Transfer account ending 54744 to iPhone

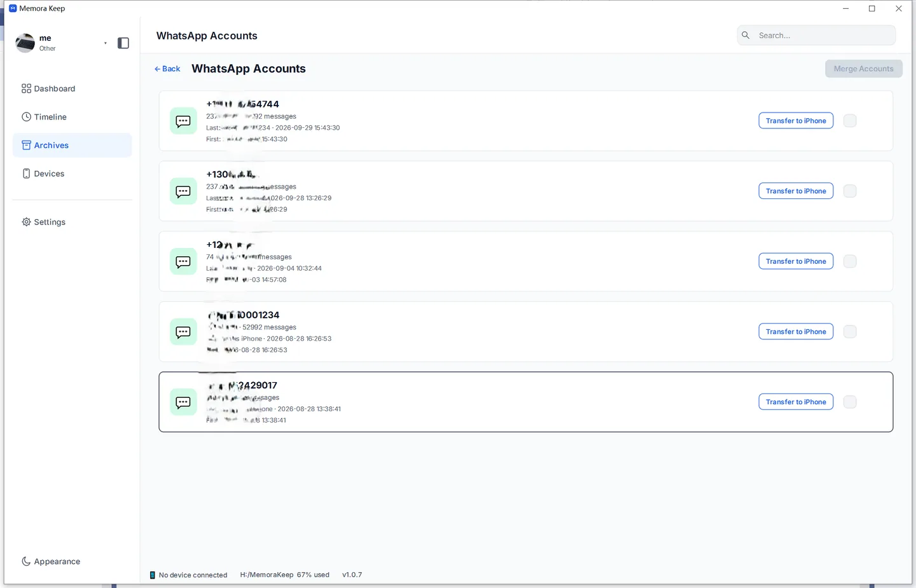796,121
